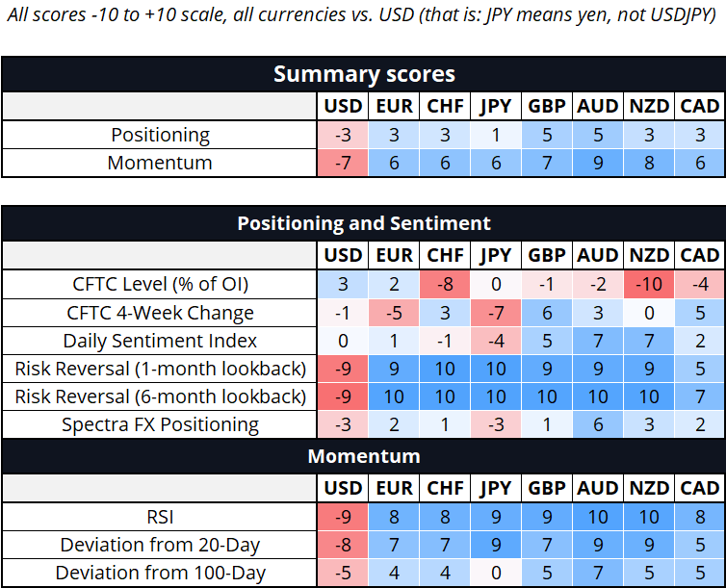Screen dimensions: 726x588
Task: Select the Deviation from 100-Day row label
Action: pos(161,573)
